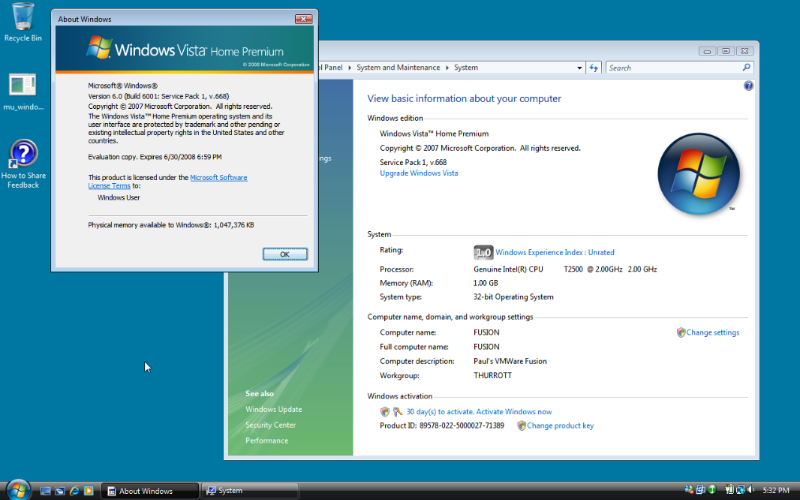Click the Windows Experience Index 1.0 badge
This screenshot has width=800, height=500.
[x=483, y=252]
